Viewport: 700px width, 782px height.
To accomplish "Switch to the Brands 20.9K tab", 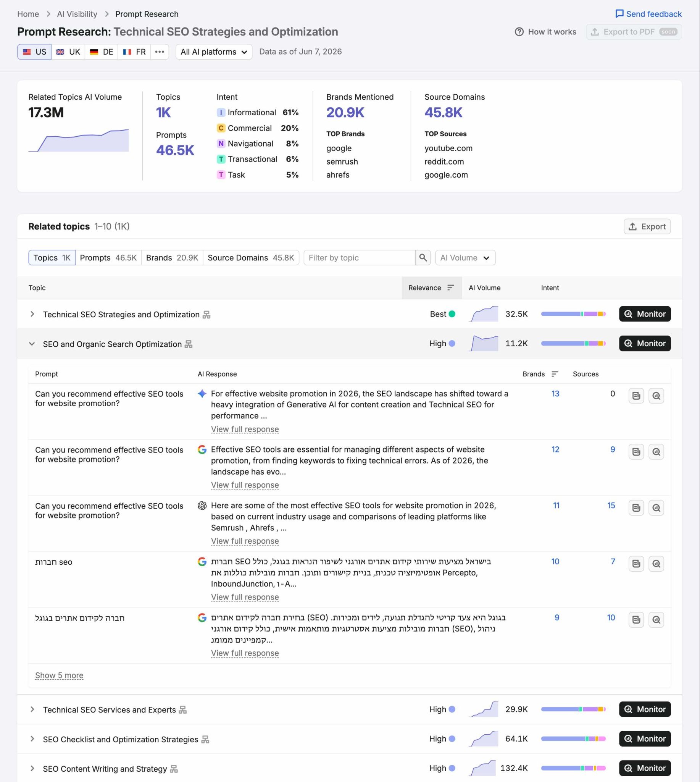I will [172, 257].
